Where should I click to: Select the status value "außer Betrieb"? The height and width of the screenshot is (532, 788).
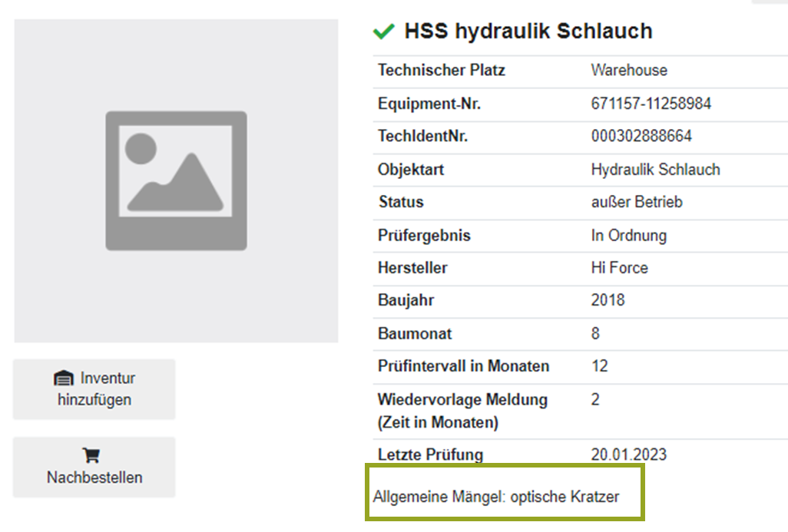click(x=637, y=203)
